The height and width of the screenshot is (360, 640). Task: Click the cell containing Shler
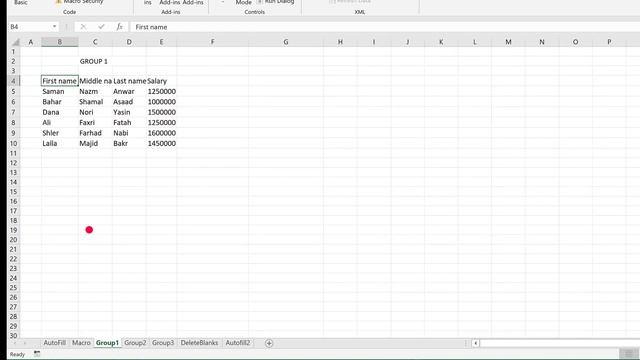(60, 133)
